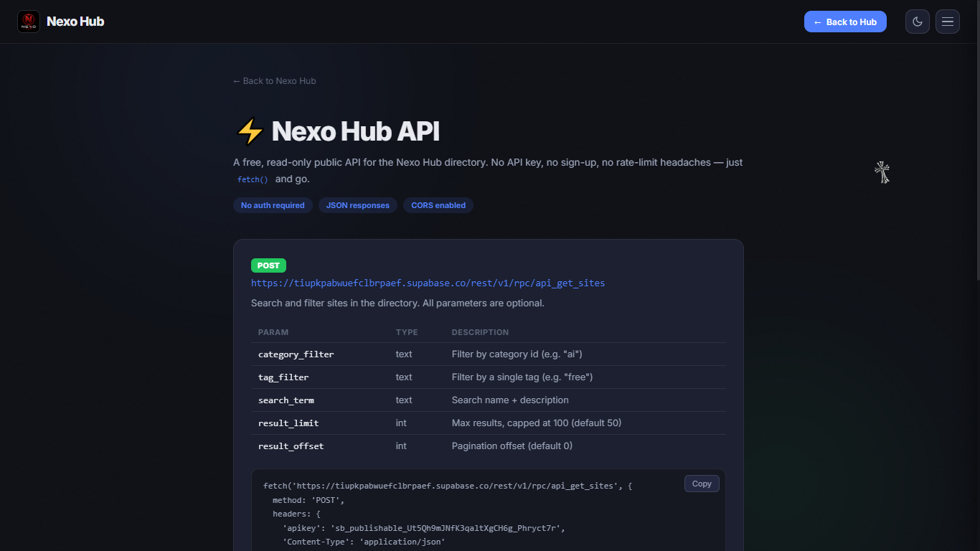Select the result_limit parameter name
This screenshot has height=551, width=980.
pyautogui.click(x=288, y=423)
